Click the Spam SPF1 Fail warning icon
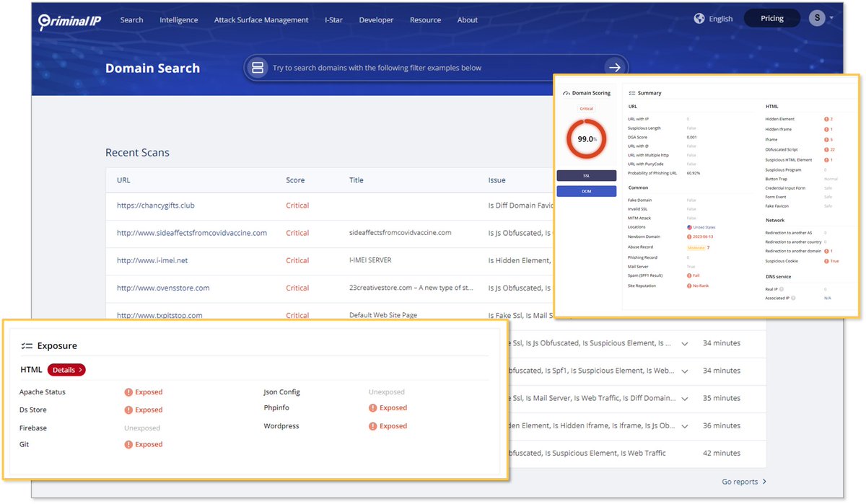 [689, 275]
